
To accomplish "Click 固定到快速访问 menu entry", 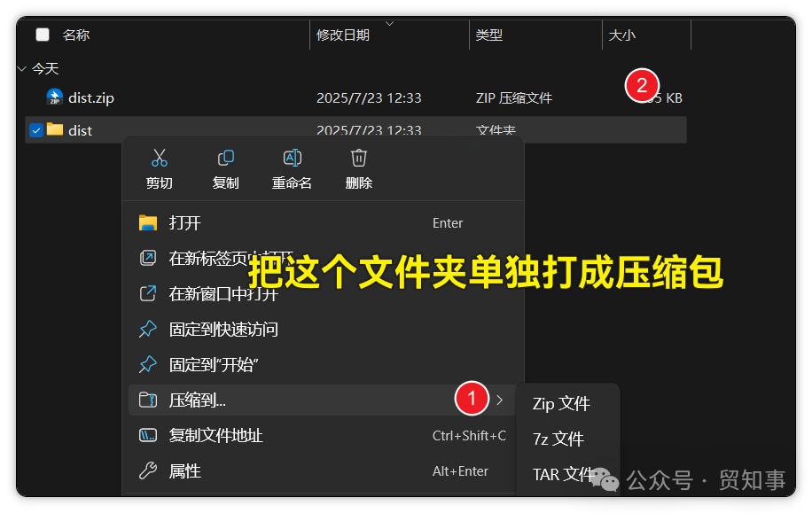I will [222, 329].
